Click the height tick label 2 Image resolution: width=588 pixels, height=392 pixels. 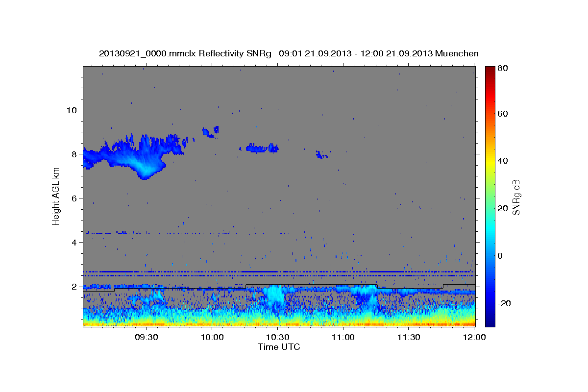tap(74, 286)
